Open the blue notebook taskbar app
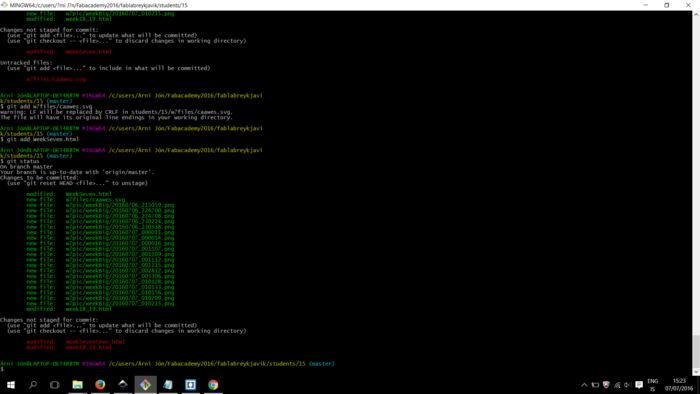Viewport: 700px width, 394px height. click(168, 385)
